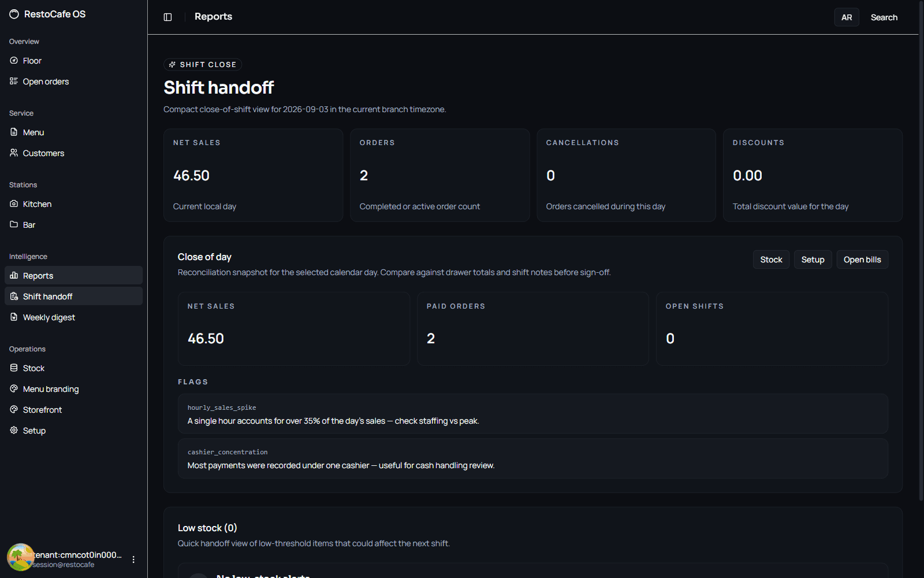924x578 pixels.
Task: Click the Intelligence section label
Action: coord(28,257)
